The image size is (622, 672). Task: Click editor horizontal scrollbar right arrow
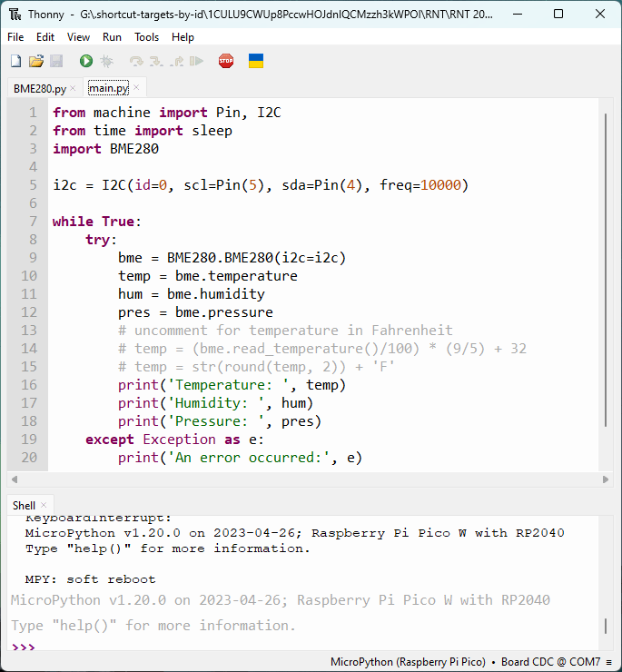[x=606, y=479]
